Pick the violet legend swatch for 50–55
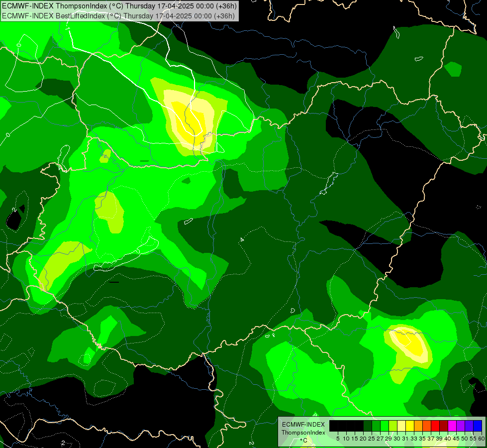 tap(469, 426)
